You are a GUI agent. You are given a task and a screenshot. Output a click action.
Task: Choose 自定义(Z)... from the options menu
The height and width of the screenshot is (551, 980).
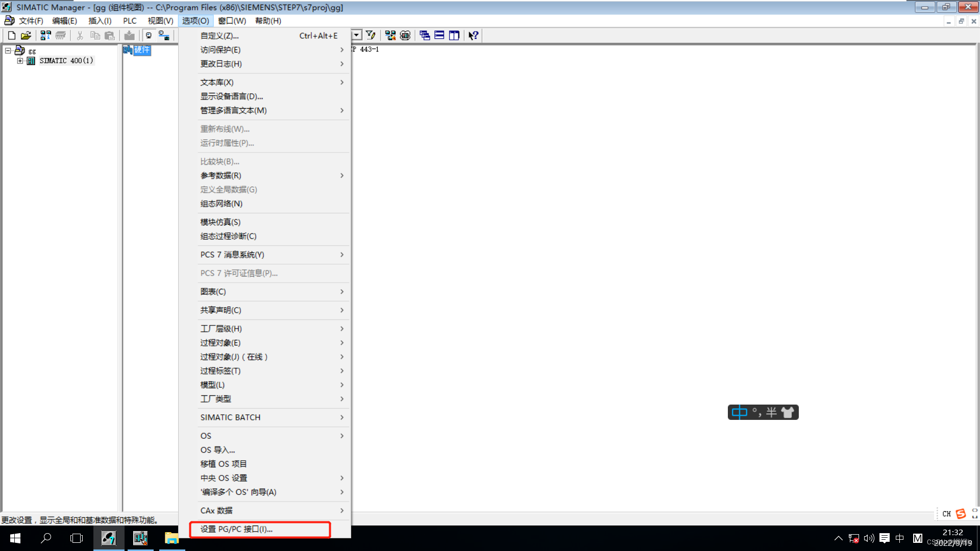(x=264, y=36)
